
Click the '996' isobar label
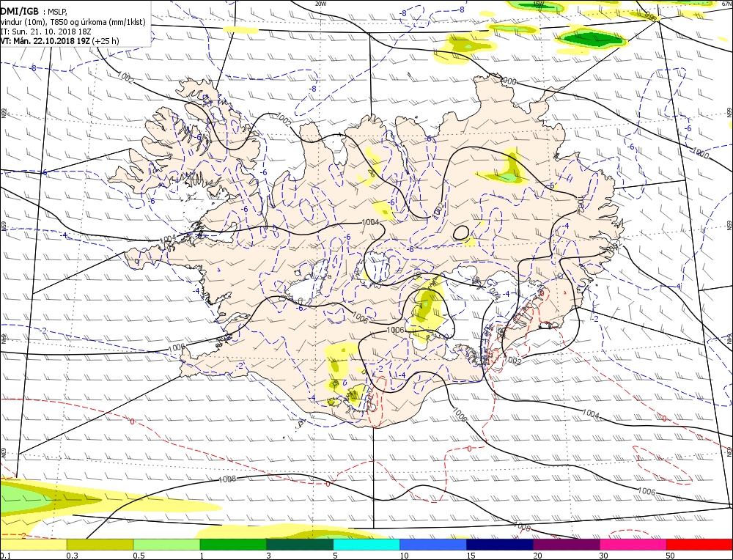click(x=650, y=17)
